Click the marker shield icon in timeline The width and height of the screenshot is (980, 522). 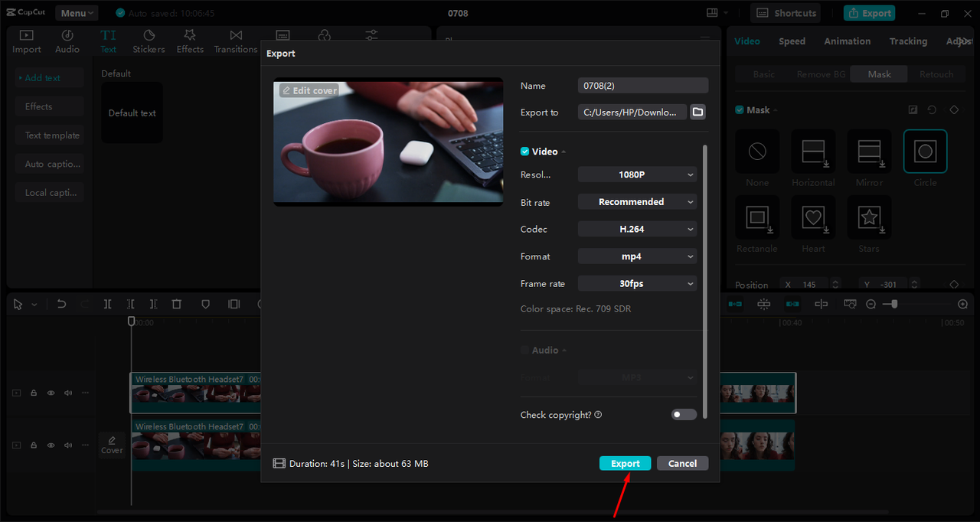[x=205, y=304]
